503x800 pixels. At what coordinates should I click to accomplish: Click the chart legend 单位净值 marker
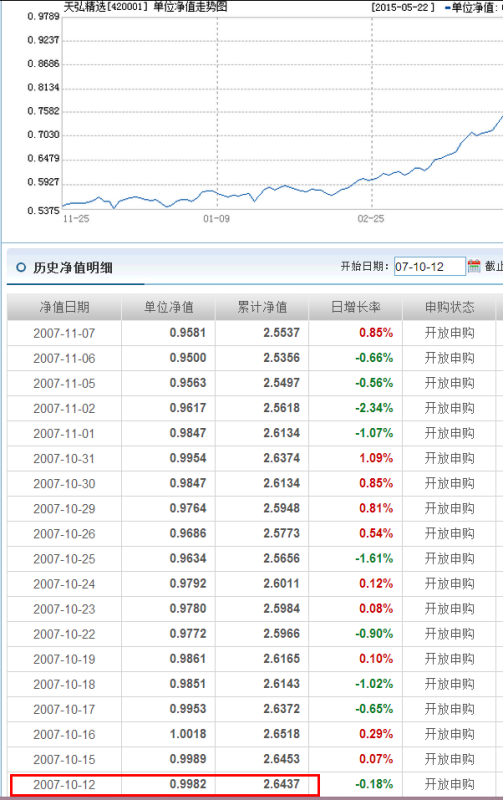pos(447,8)
